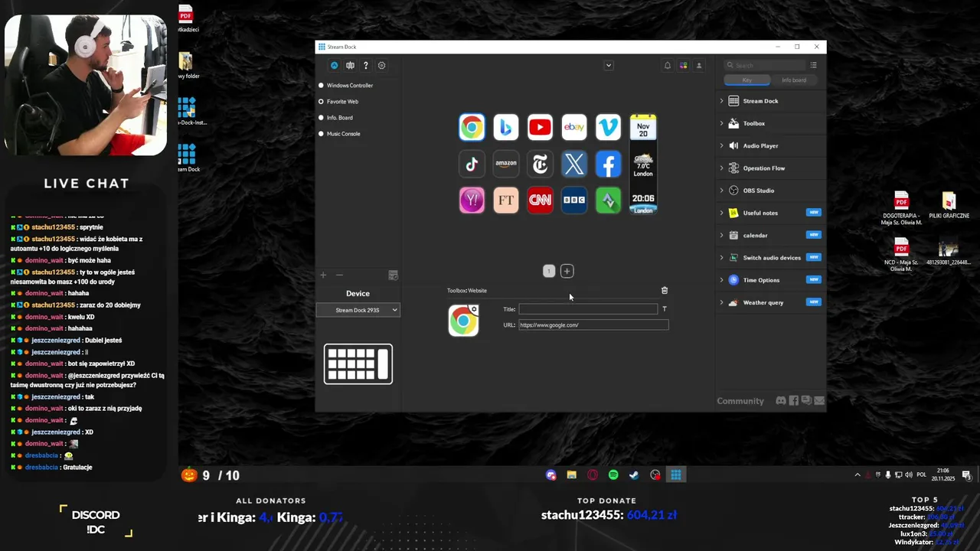Open Steam from the taskbar
The image size is (980, 551).
click(634, 475)
